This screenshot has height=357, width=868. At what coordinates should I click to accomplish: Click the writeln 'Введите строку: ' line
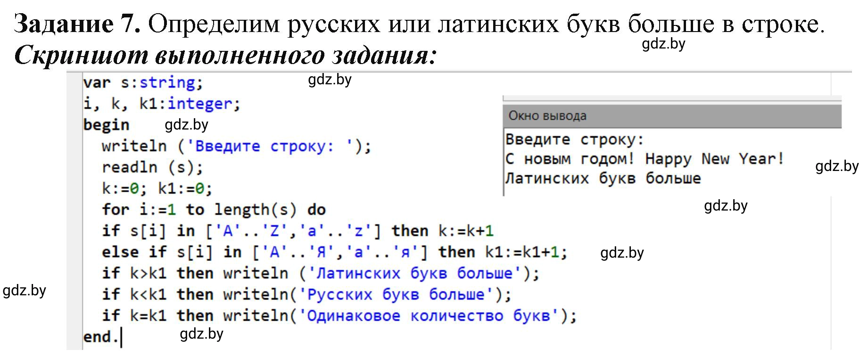[236, 146]
